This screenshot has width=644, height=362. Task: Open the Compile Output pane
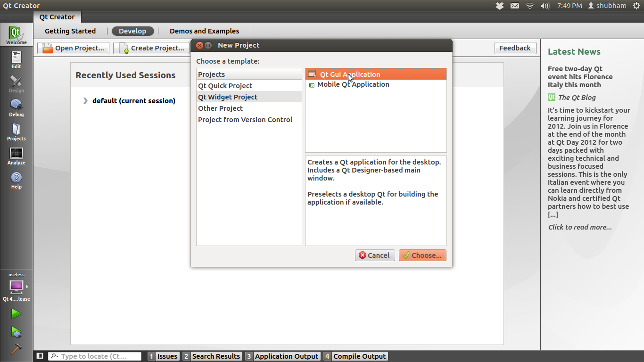coord(355,356)
